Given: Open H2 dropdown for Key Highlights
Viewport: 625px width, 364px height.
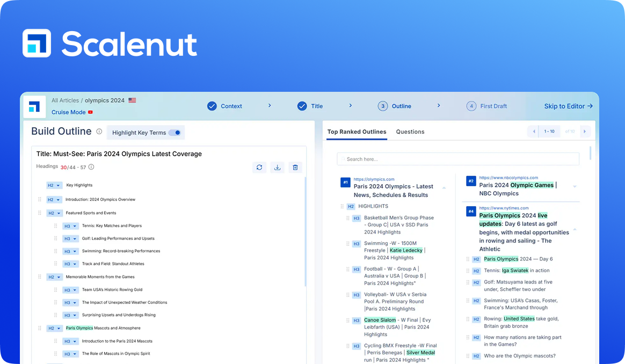Looking at the screenshot, I should coord(54,185).
